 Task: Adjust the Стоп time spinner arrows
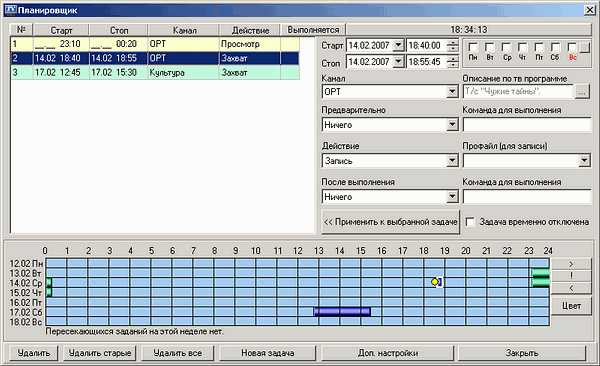click(x=453, y=62)
